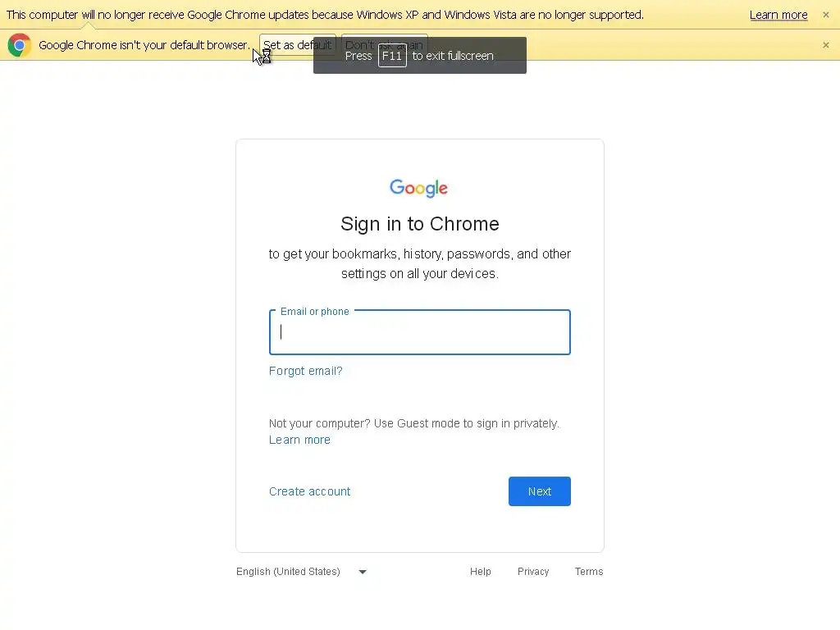Click the Sign in to Chrome heading
The image size is (840, 630).
(419, 224)
